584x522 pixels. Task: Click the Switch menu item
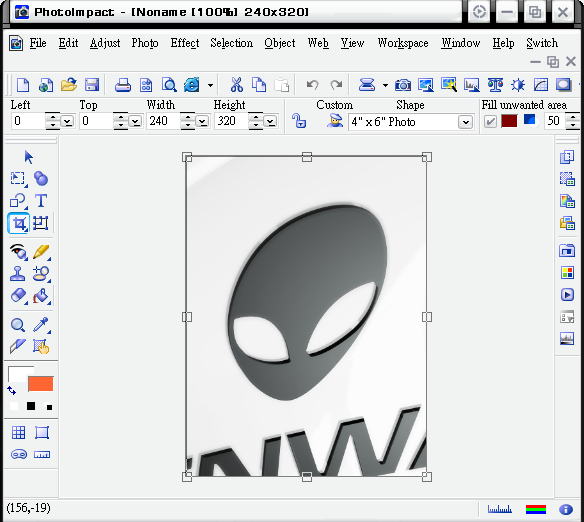tap(542, 43)
